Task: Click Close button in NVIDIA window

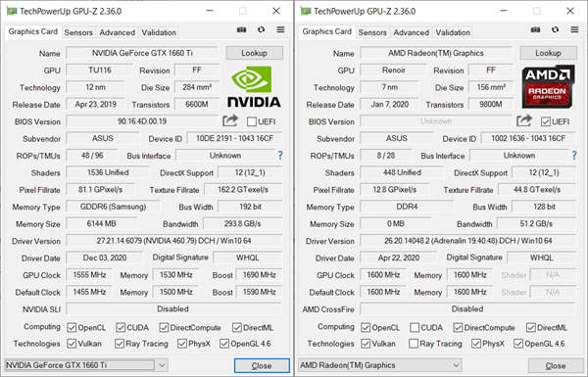Action: pyautogui.click(x=262, y=365)
